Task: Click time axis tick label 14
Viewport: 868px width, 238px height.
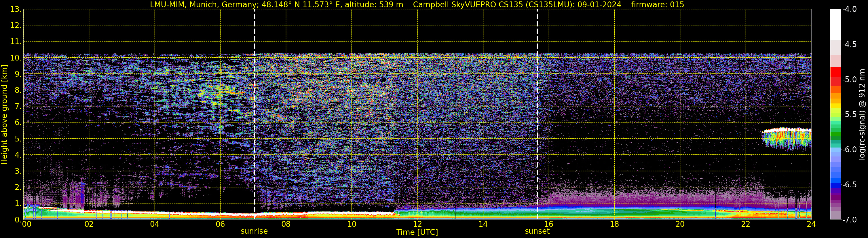Action: click(483, 224)
